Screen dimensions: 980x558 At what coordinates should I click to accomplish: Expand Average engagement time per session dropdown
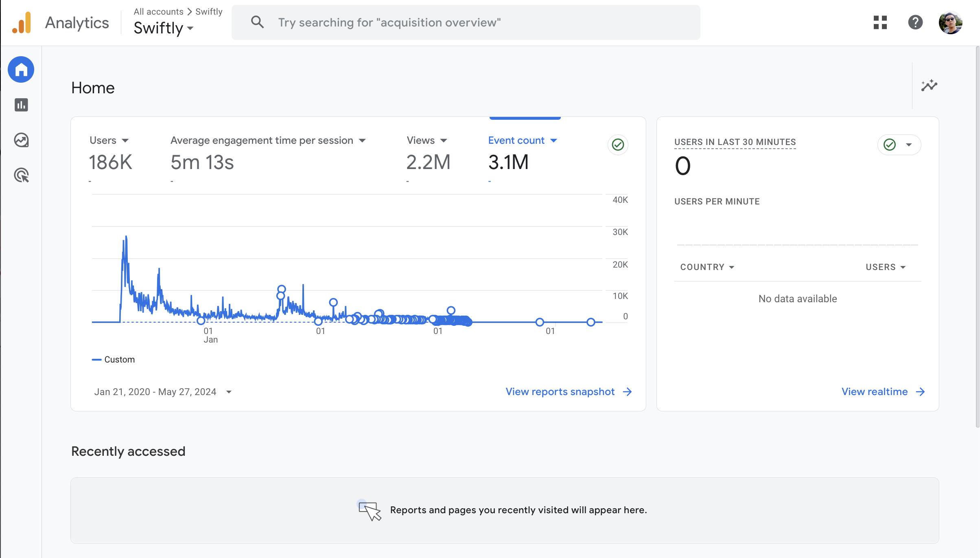point(362,141)
